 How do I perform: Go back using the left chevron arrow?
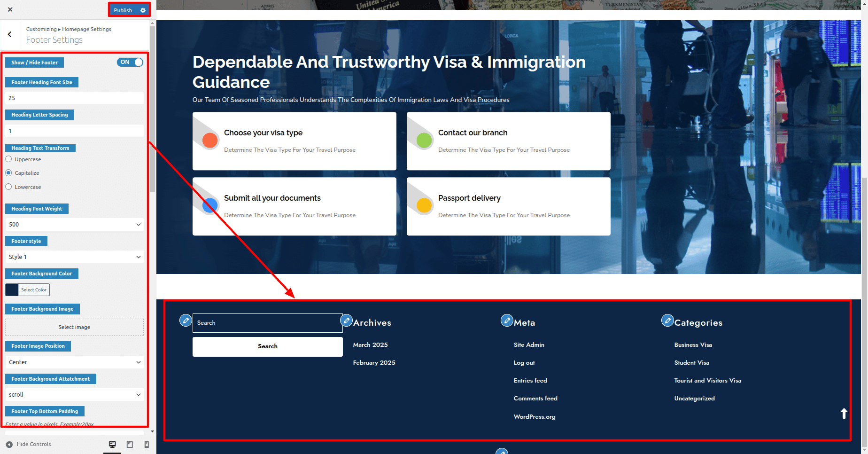(x=10, y=34)
